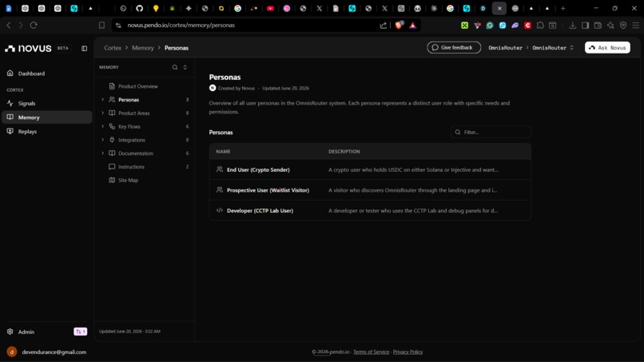
Task: Switch to the YouTube tab
Action: 270,8
